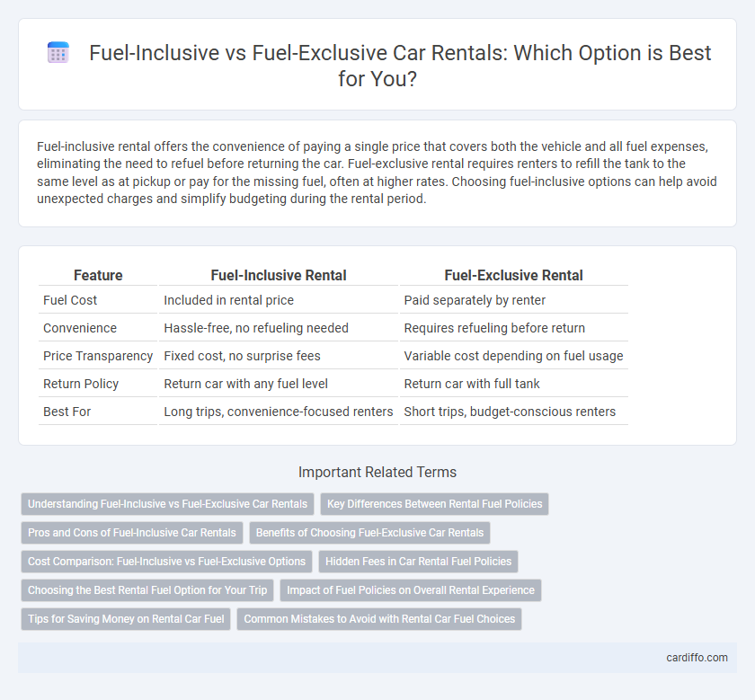Select 'Benefits of Choosing Fuel-Exclusive Car Rentals'
Screen dimensions: 755x700
(x=369, y=533)
